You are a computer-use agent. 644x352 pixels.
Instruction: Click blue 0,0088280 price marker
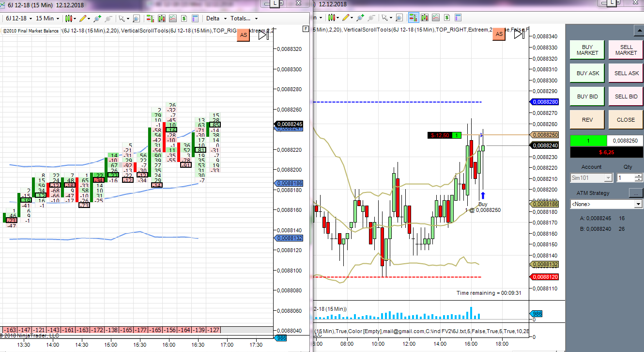click(x=545, y=102)
